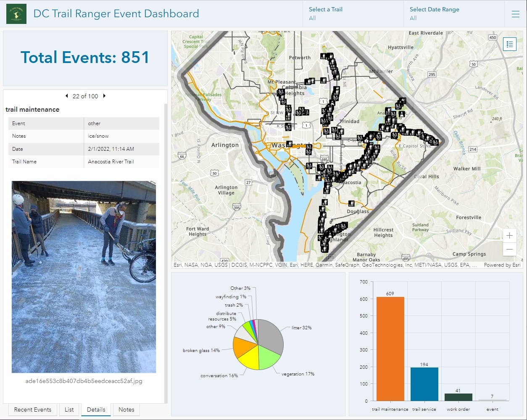The height and width of the screenshot is (420, 527).
Task: Go to previous event with the left arrow
Action: tap(66, 96)
